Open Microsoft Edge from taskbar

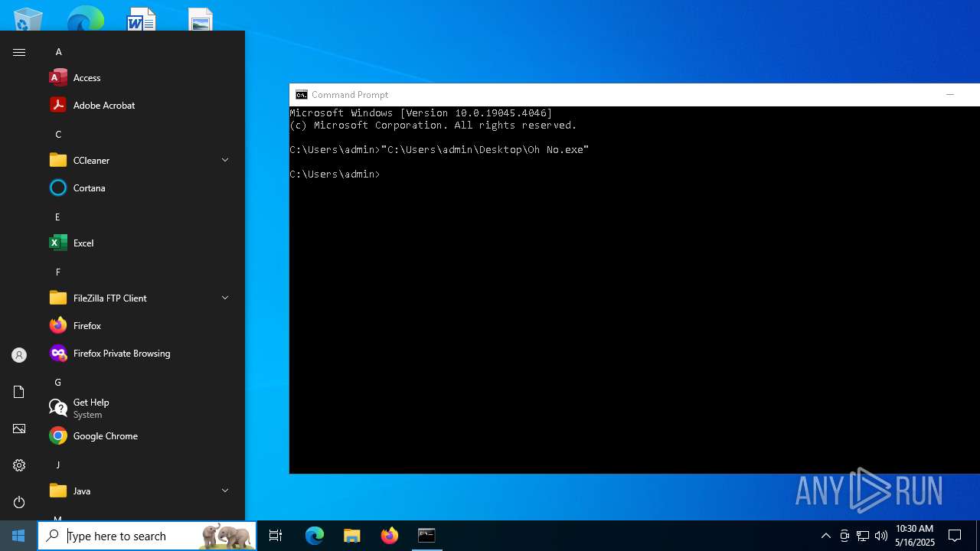pyautogui.click(x=315, y=536)
